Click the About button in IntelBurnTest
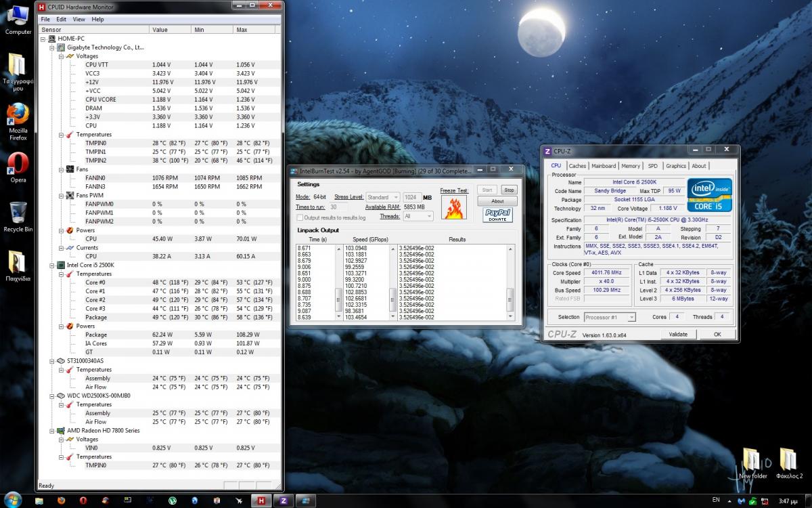Image resolution: width=812 pixels, height=508 pixels. pos(497,201)
